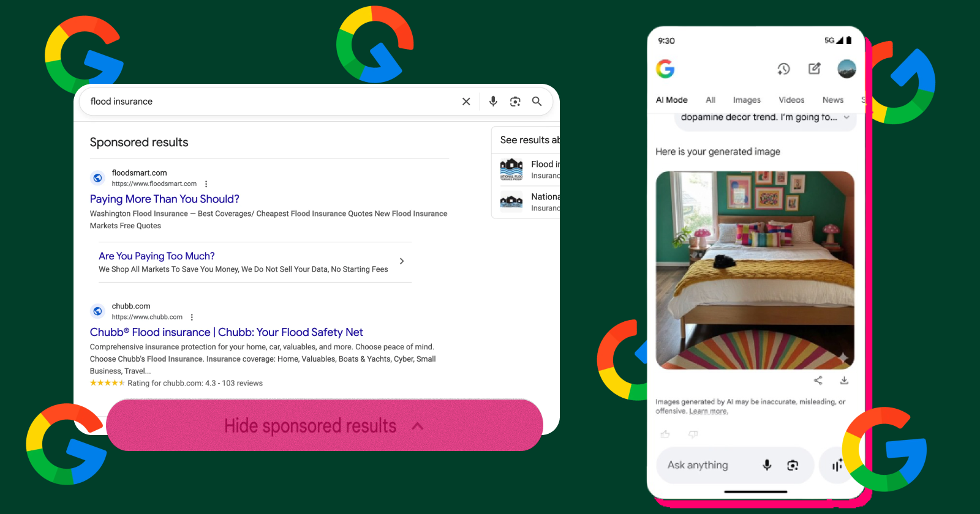The image size is (980, 514).
Task: Give thumbs up to generated response
Action: coord(665,434)
